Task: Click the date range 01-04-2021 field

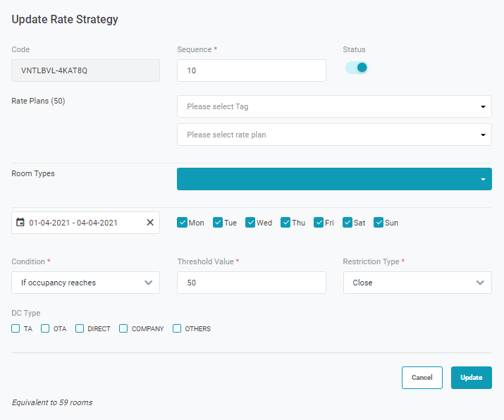Action: pos(81,223)
